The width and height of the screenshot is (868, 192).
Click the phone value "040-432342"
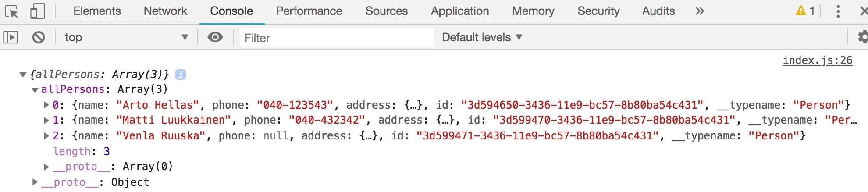[327, 120]
